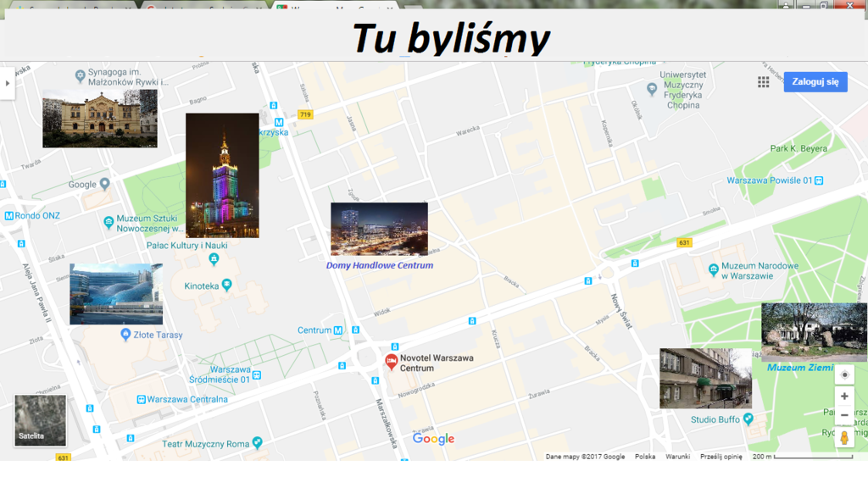Zoom in with the plus button

pyautogui.click(x=844, y=396)
